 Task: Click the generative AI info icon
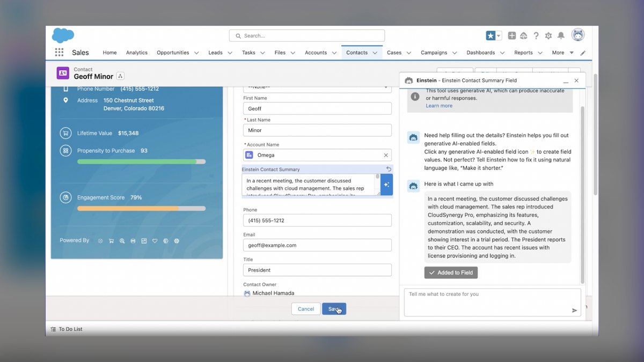coord(415,97)
